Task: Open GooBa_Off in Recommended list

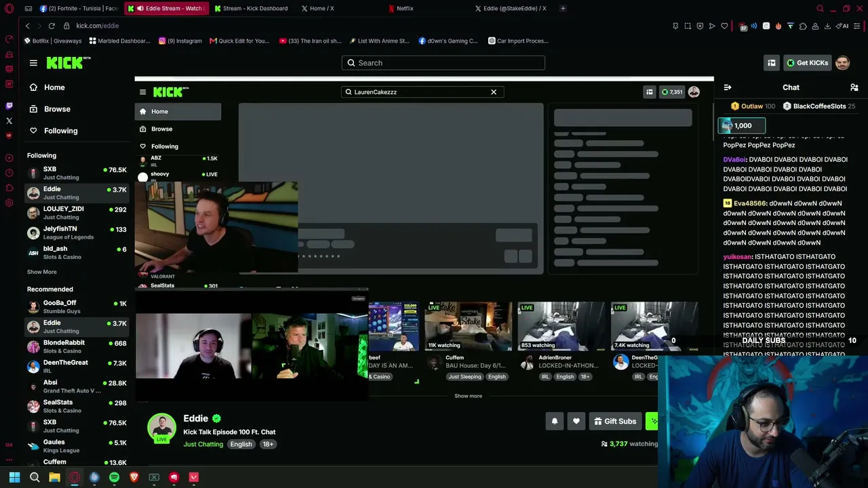Action: click(77, 306)
